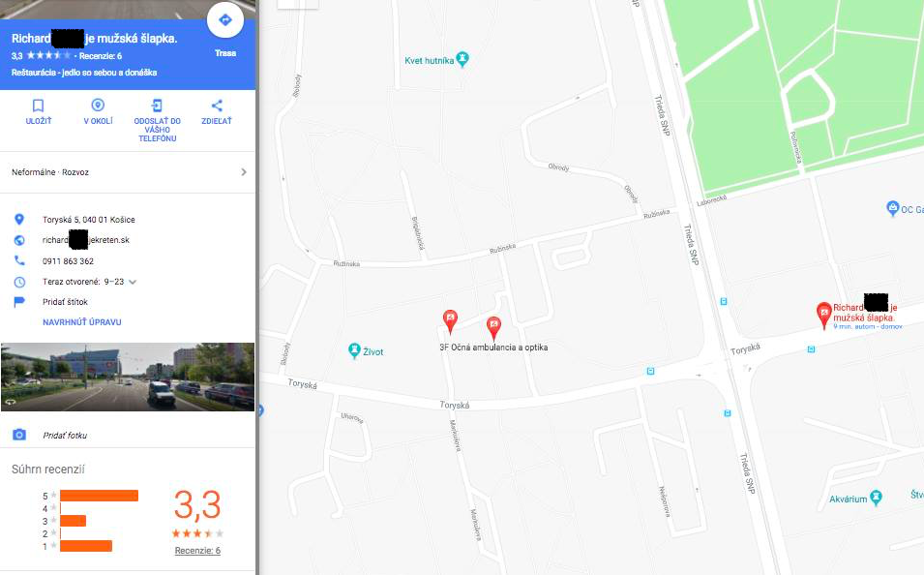The image size is (924, 575).
Task: Click the 5-star rating bar
Action: (99, 496)
